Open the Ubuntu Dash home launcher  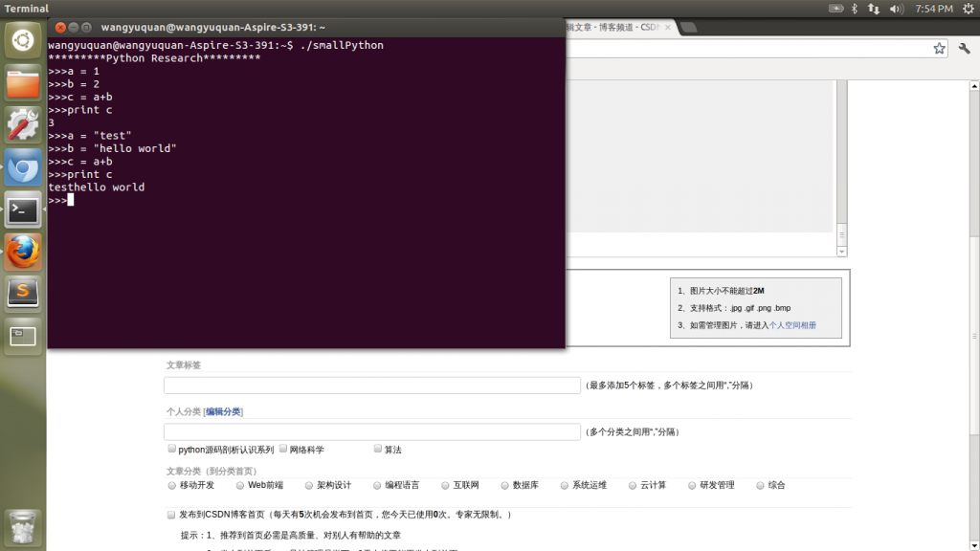[23, 40]
